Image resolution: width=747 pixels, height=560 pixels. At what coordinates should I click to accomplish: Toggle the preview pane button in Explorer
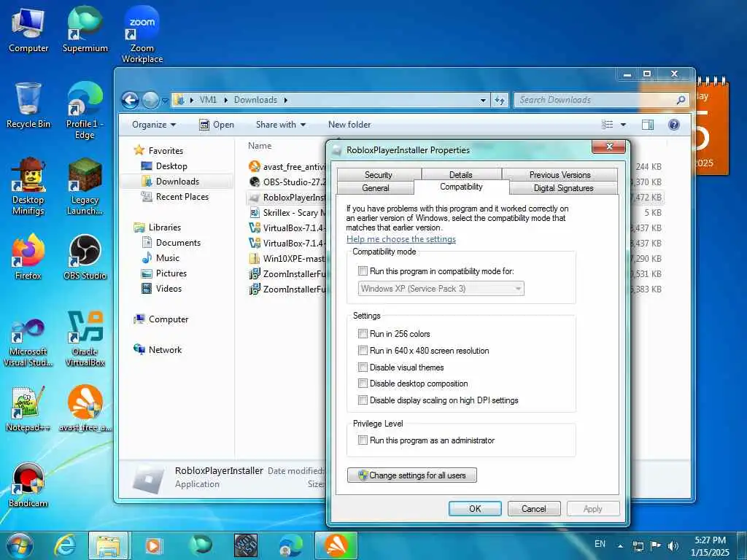pyautogui.click(x=648, y=125)
